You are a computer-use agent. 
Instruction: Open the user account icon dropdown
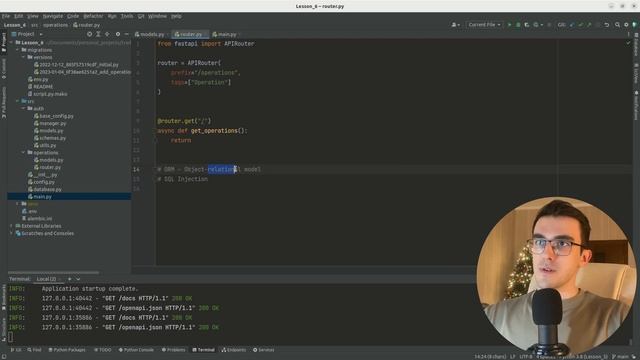(456, 25)
